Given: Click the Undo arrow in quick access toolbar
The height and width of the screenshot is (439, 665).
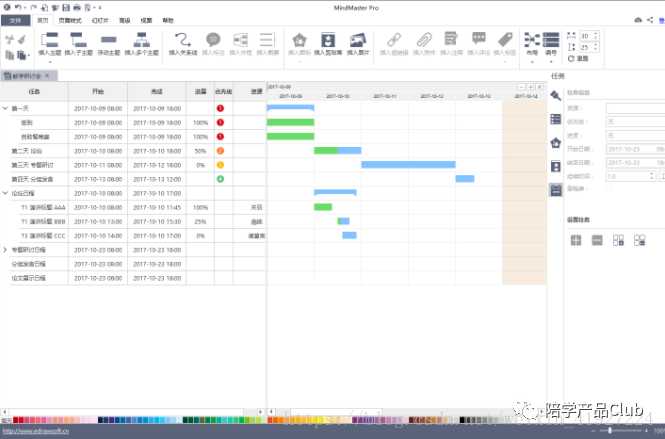Looking at the screenshot, I should coord(17,7).
